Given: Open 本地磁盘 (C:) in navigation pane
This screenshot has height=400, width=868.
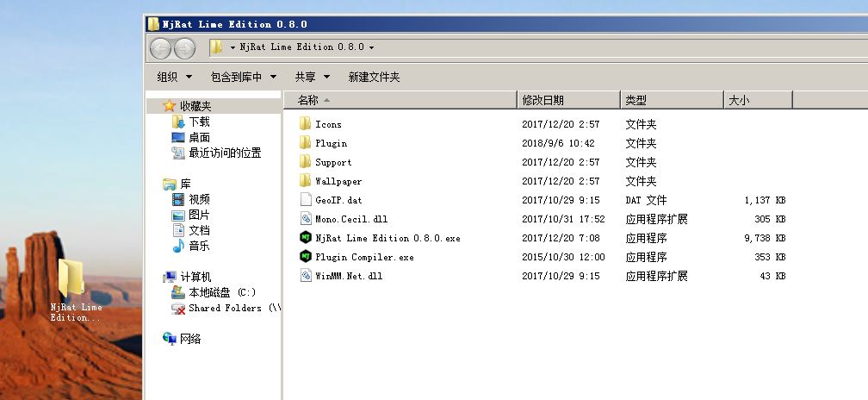Looking at the screenshot, I should (x=214, y=292).
